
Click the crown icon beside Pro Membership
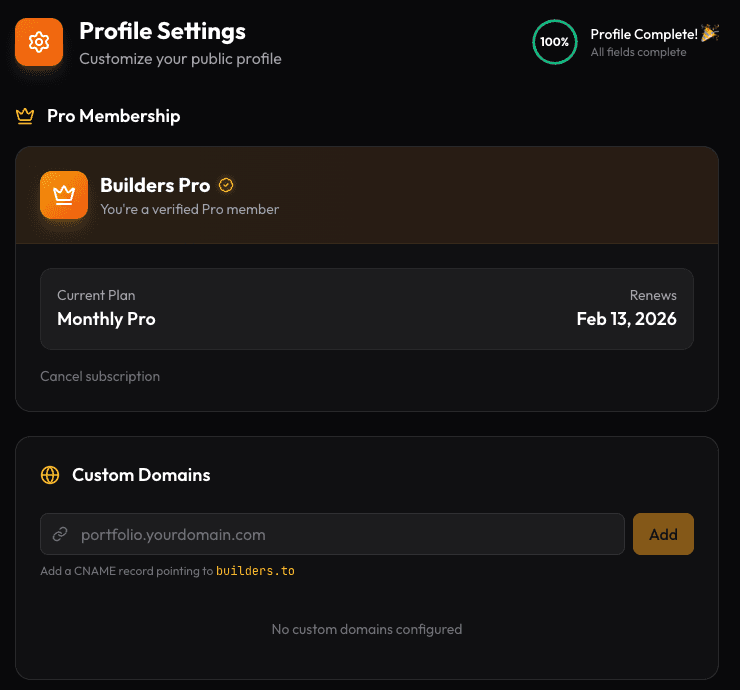[25, 116]
